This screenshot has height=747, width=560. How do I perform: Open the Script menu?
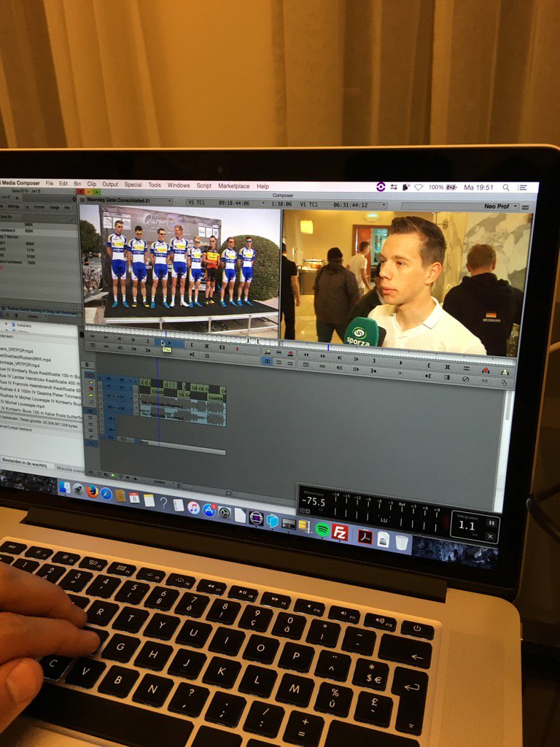coord(204,185)
